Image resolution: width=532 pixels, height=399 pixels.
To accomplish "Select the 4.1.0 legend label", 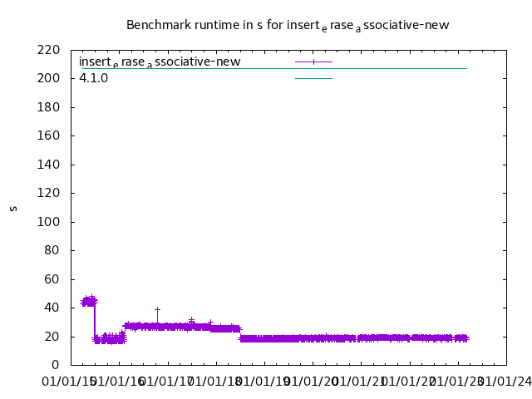I will [94, 78].
